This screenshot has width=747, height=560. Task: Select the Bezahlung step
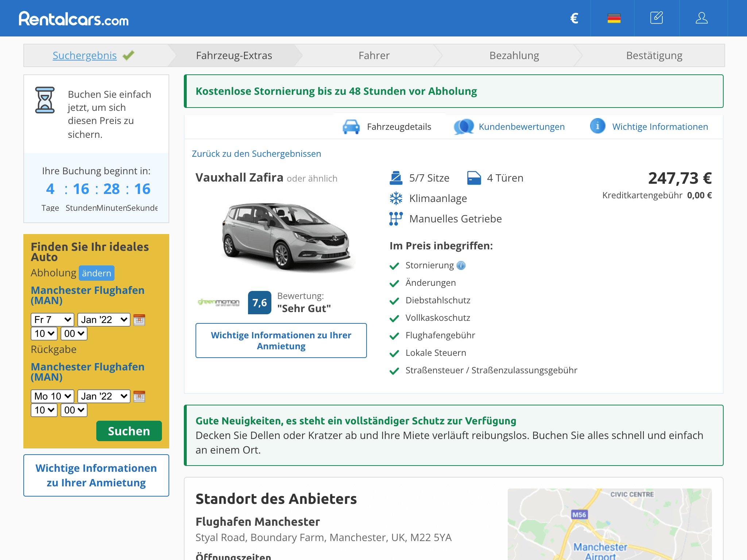(514, 55)
